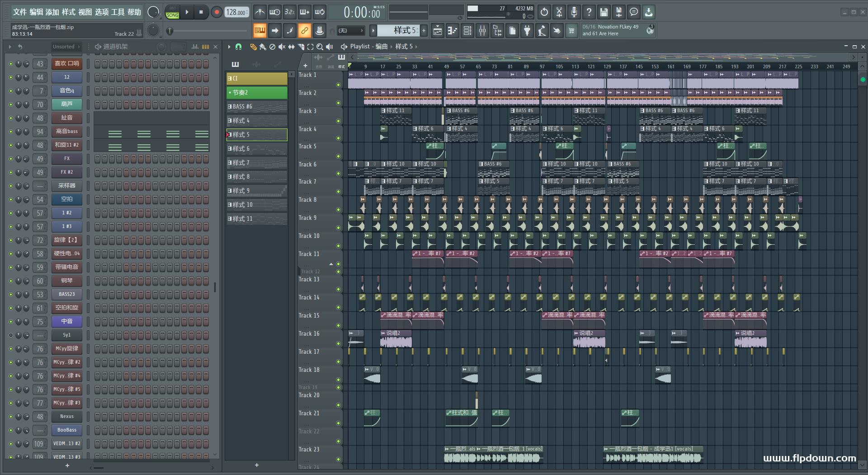Open the Piano roll window icon
This screenshot has width=868, height=475.
(x=453, y=31)
